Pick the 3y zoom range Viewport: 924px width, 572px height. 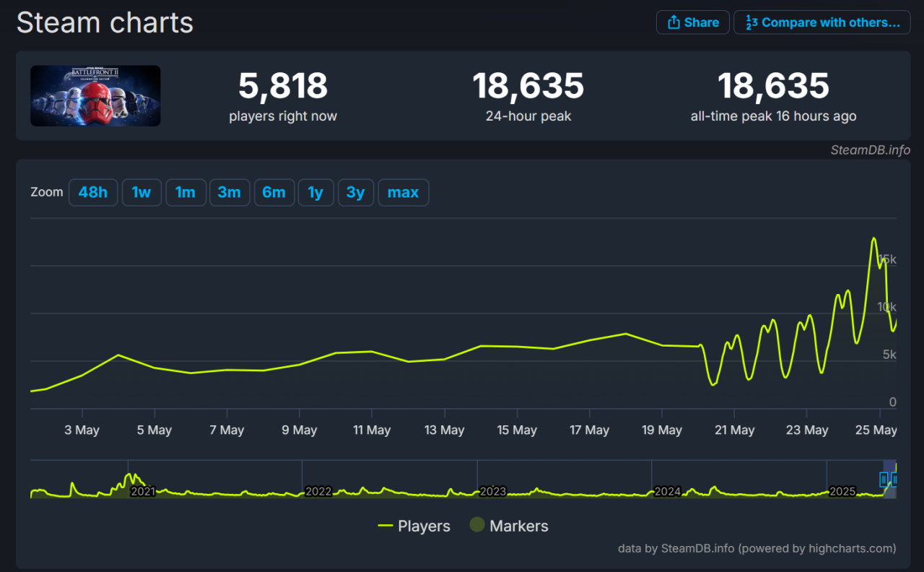coord(356,193)
